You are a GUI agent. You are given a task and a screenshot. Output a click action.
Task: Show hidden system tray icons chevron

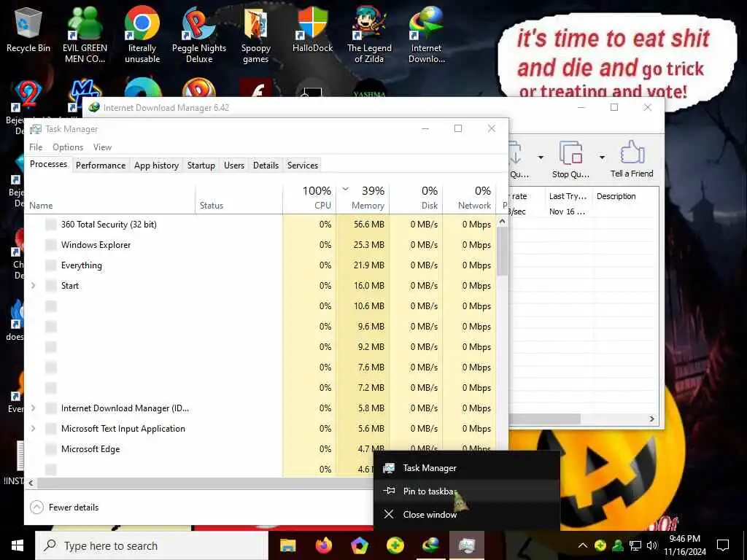point(583,545)
